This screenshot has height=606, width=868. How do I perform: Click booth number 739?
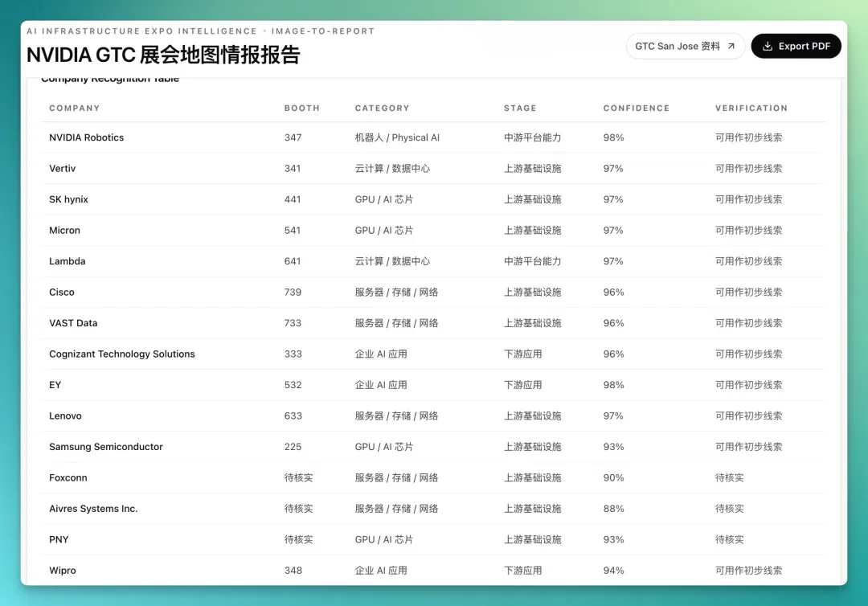[293, 293]
